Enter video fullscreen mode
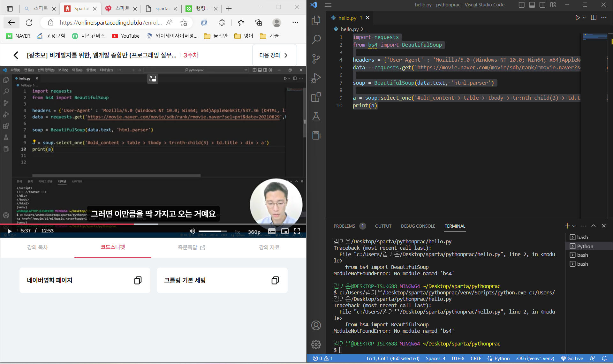The image size is (613, 364). pos(297,231)
